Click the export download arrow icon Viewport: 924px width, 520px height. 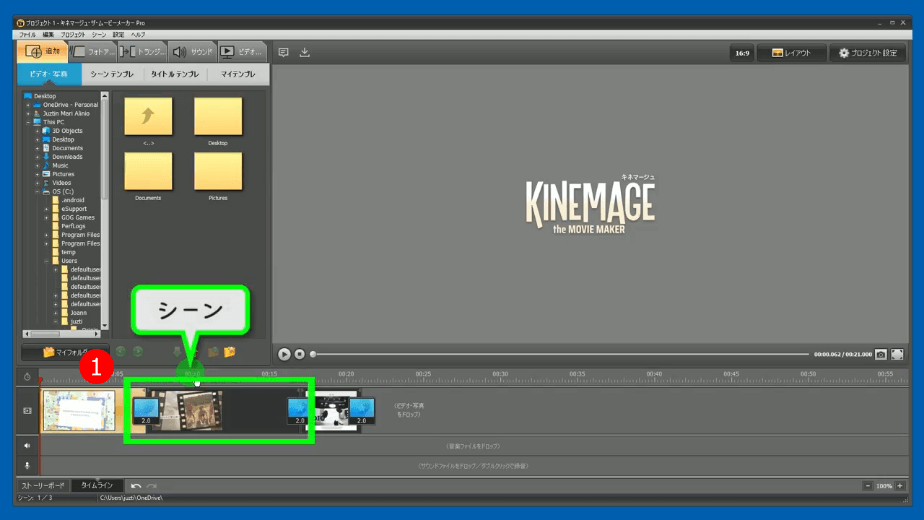(x=305, y=52)
